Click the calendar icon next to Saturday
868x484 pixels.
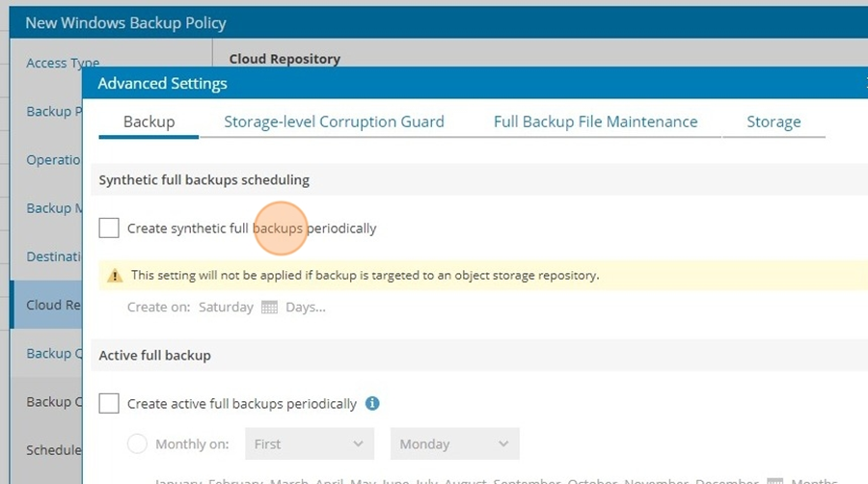tap(269, 307)
